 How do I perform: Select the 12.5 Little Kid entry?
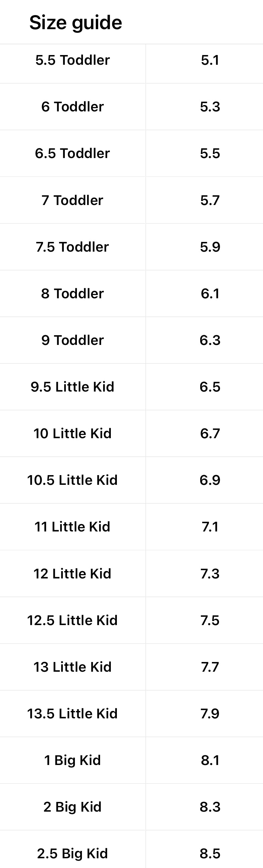tap(73, 620)
